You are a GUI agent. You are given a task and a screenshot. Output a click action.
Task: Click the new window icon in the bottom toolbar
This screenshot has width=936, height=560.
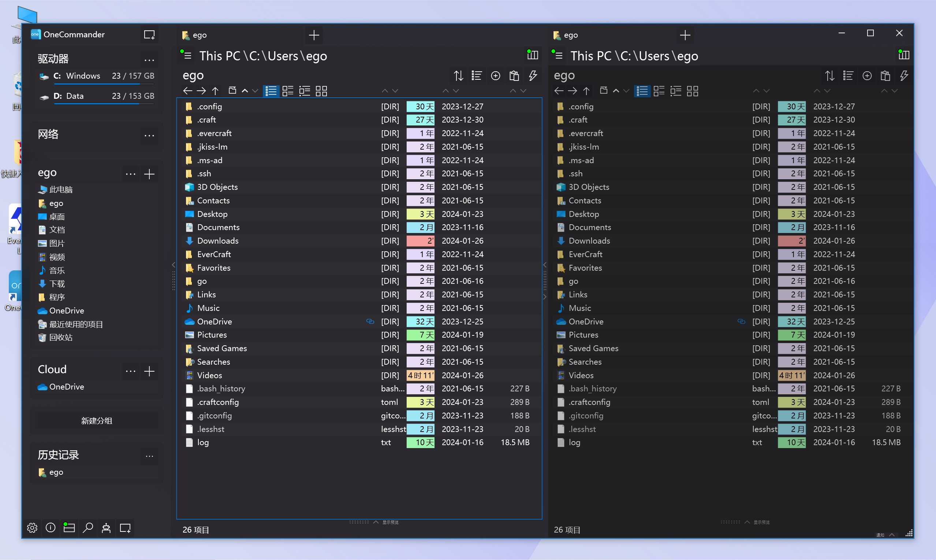click(125, 527)
